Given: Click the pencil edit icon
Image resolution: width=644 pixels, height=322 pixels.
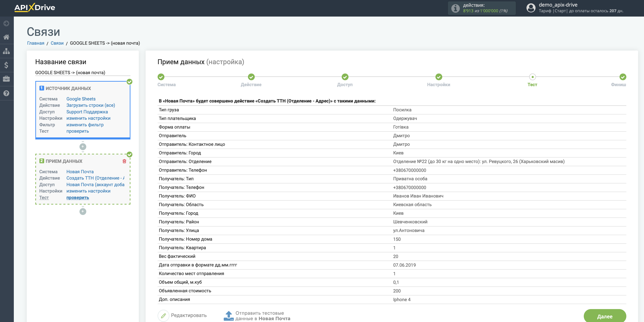Looking at the screenshot, I should coord(163,315).
